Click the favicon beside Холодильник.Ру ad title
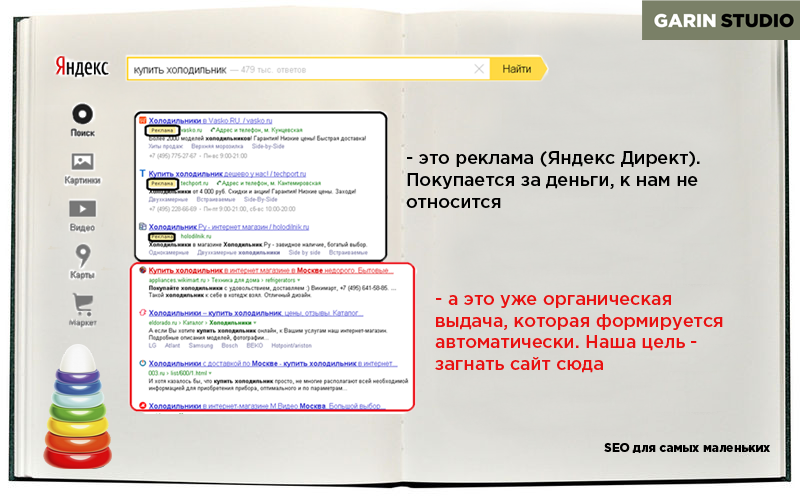This screenshot has height=496, width=800. coord(143,227)
